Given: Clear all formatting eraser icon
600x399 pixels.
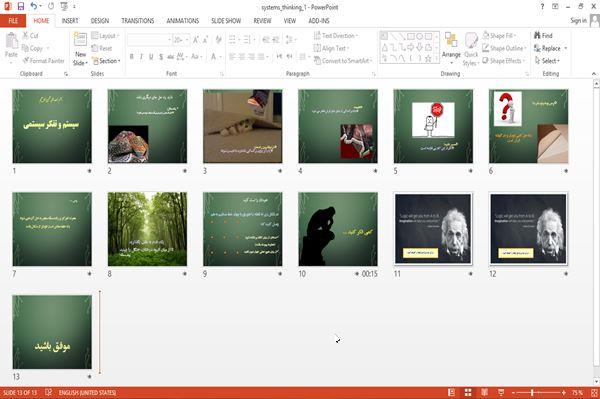Looking at the screenshot, I should coord(218,40).
